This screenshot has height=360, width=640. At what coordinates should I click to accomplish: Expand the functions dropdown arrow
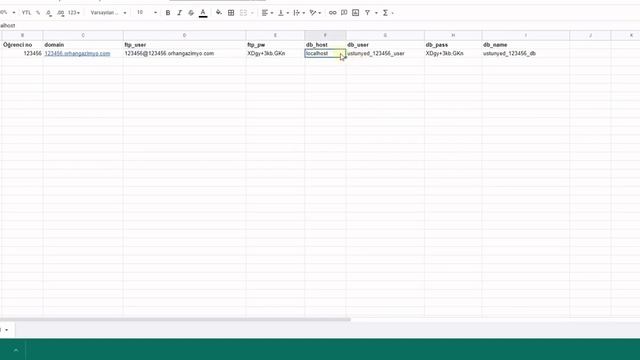coord(393,13)
